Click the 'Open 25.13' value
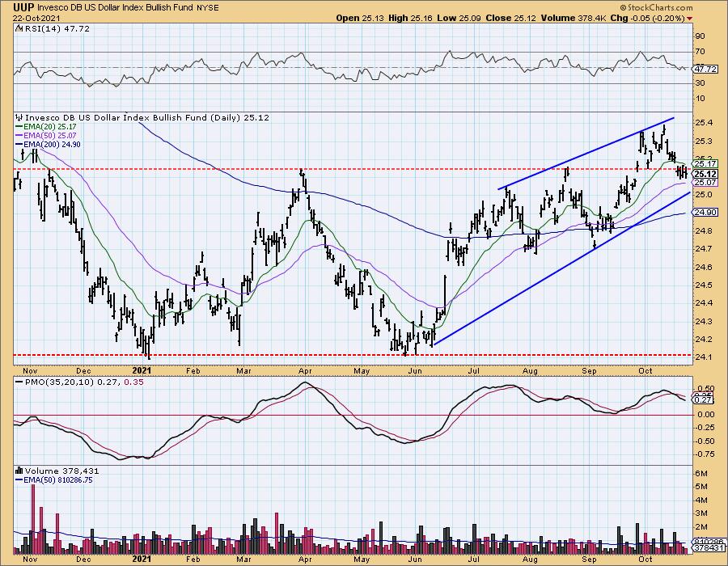 coord(359,18)
